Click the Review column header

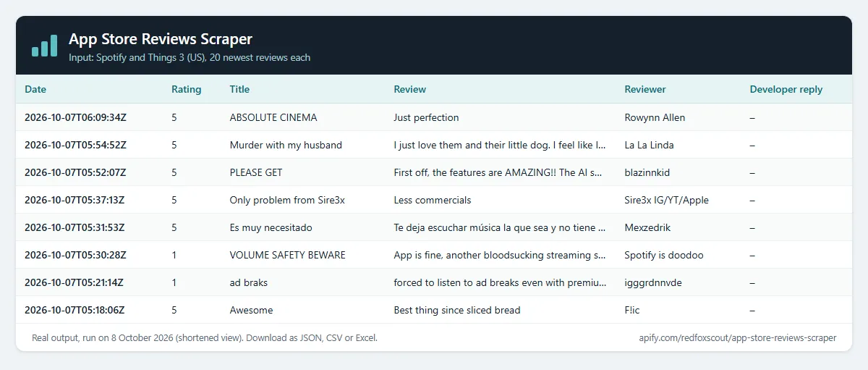(410, 90)
